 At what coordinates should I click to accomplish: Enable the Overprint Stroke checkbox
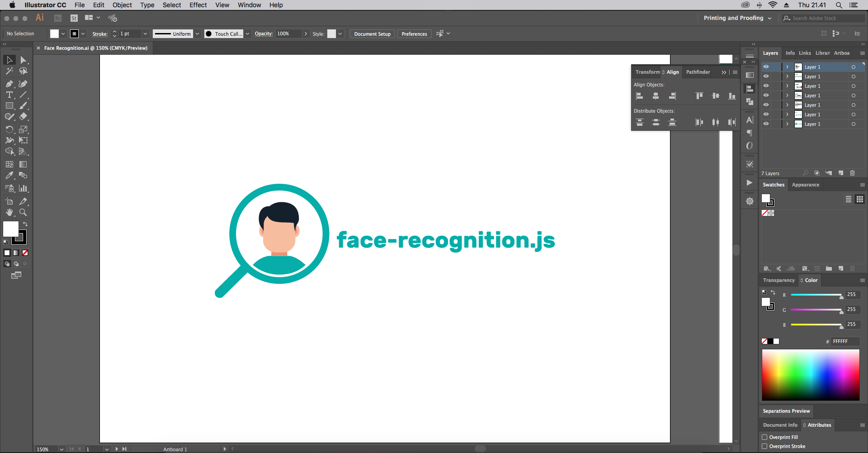click(764, 446)
